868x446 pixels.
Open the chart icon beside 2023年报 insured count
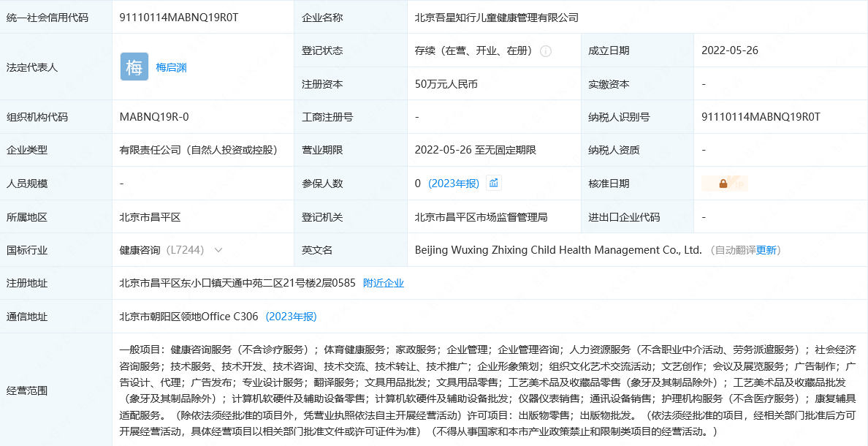[494, 183]
